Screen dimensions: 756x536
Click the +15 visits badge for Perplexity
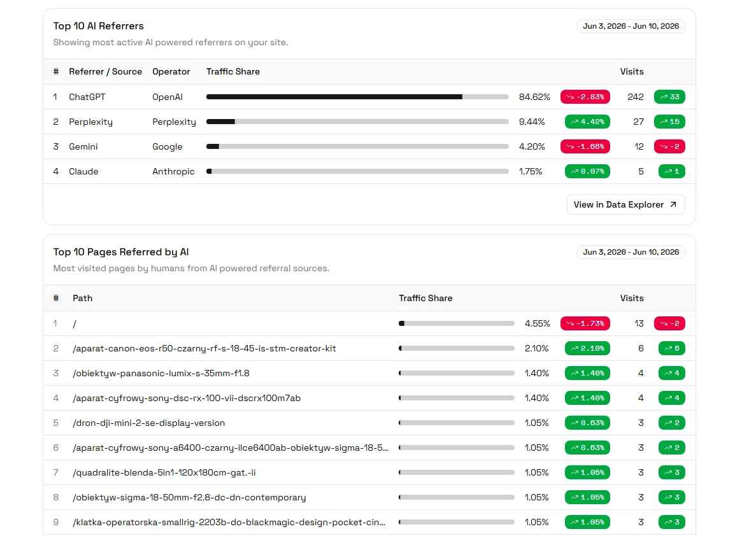[669, 122]
